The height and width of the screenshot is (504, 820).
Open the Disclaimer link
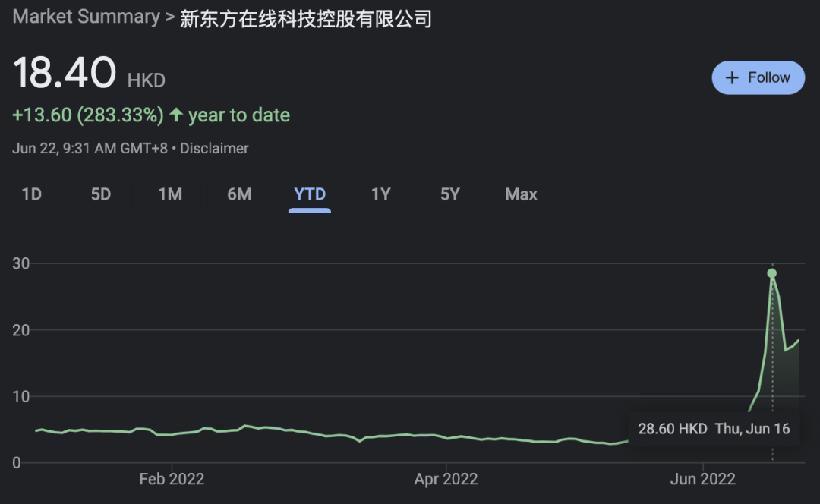coord(214,149)
